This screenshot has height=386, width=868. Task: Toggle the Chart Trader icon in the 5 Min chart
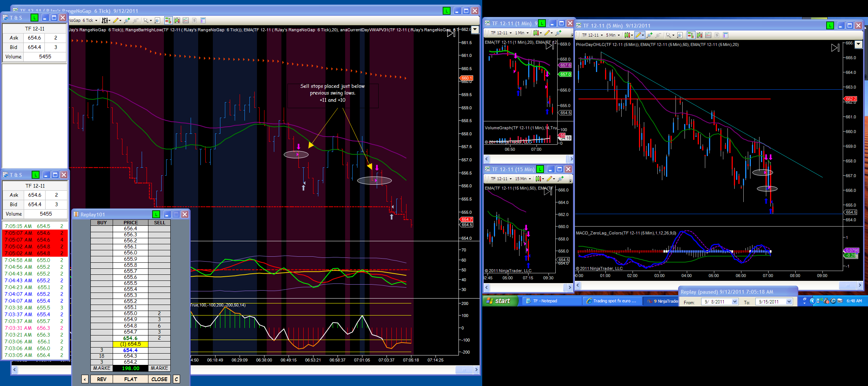pos(691,35)
